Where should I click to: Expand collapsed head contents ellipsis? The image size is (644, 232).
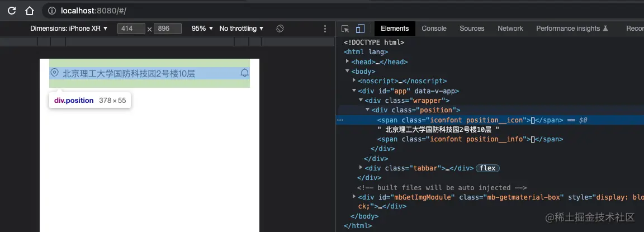(x=377, y=62)
